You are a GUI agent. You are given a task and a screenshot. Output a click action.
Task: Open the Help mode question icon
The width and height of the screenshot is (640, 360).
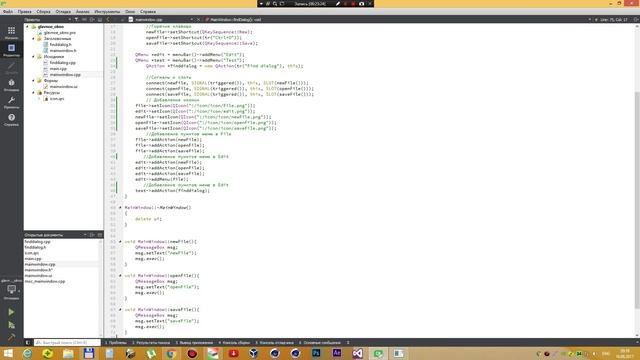(11, 118)
